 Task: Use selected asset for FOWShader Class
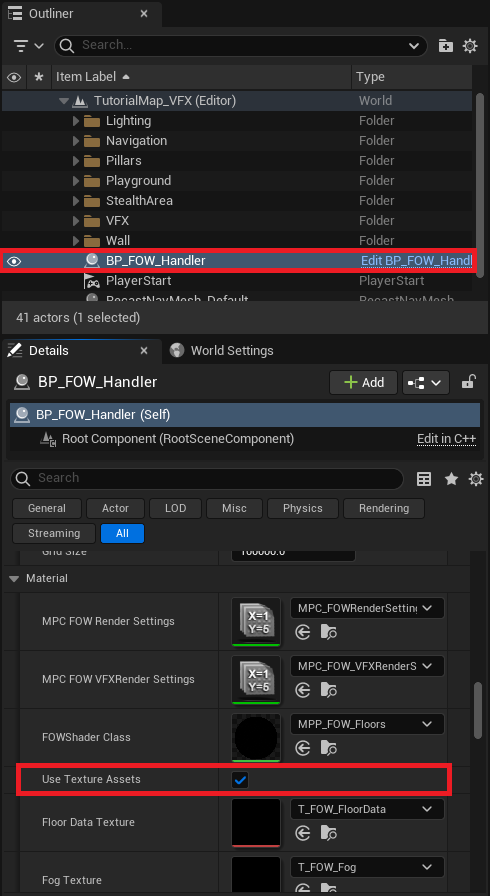303,748
